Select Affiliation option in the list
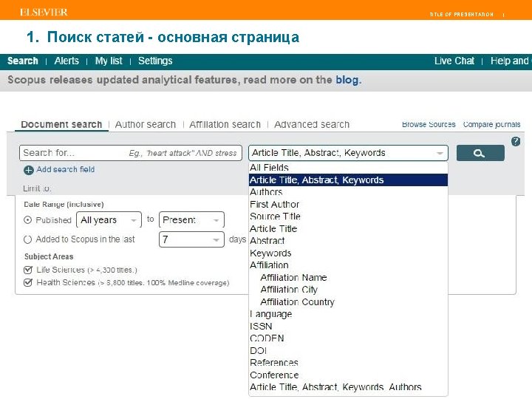The height and width of the screenshot is (399, 532). point(348,265)
